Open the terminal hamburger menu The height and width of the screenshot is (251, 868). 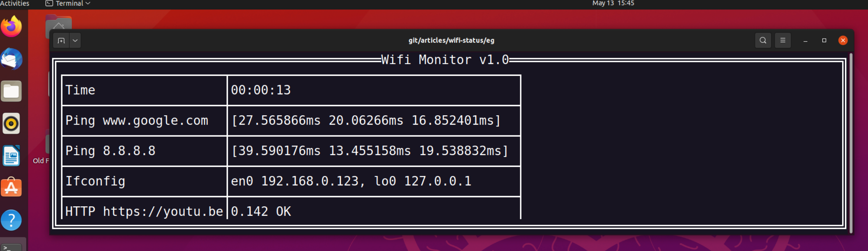(x=783, y=40)
